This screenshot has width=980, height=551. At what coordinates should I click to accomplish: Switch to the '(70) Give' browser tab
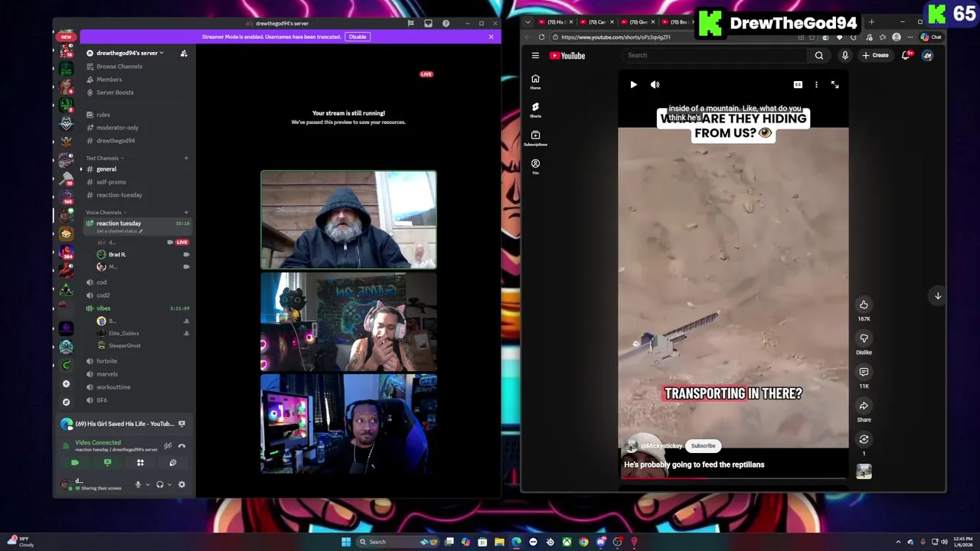pyautogui.click(x=637, y=22)
